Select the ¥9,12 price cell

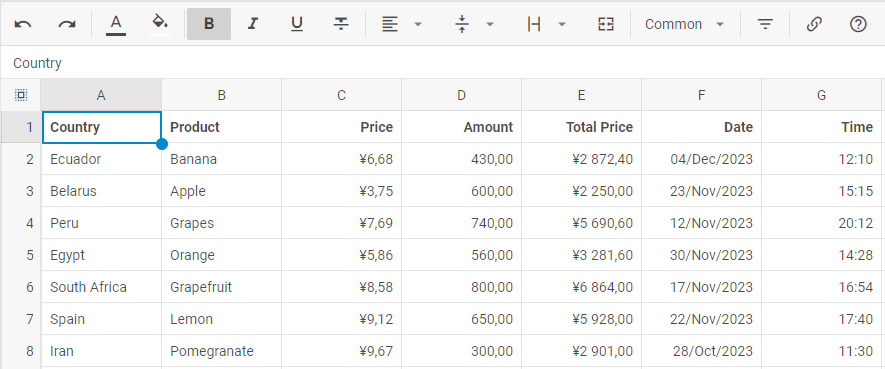point(341,319)
